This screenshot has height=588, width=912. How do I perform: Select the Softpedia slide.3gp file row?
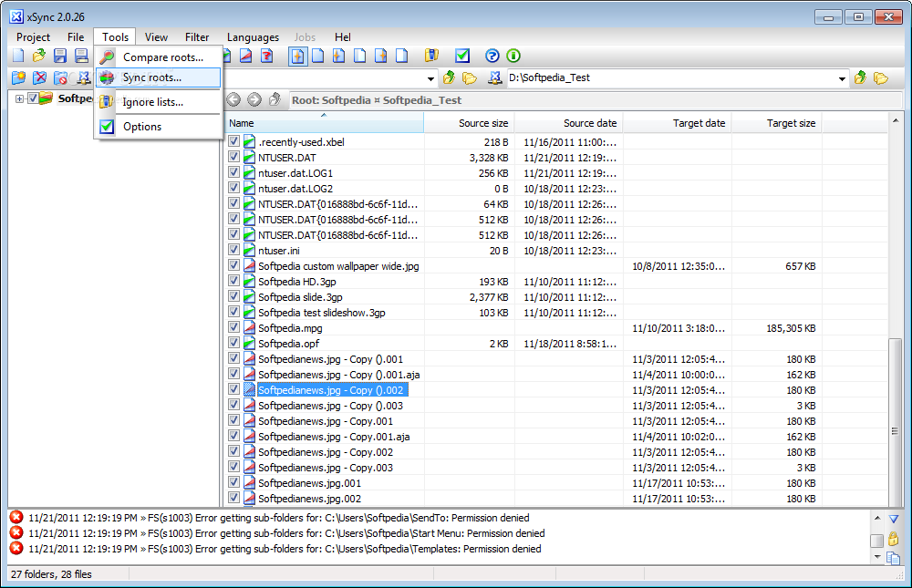556,296
